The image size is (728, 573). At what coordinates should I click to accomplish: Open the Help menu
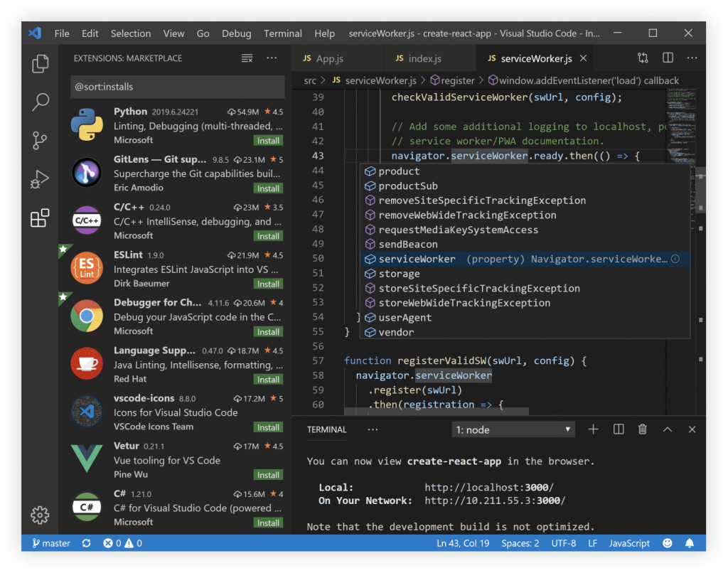pyautogui.click(x=324, y=33)
